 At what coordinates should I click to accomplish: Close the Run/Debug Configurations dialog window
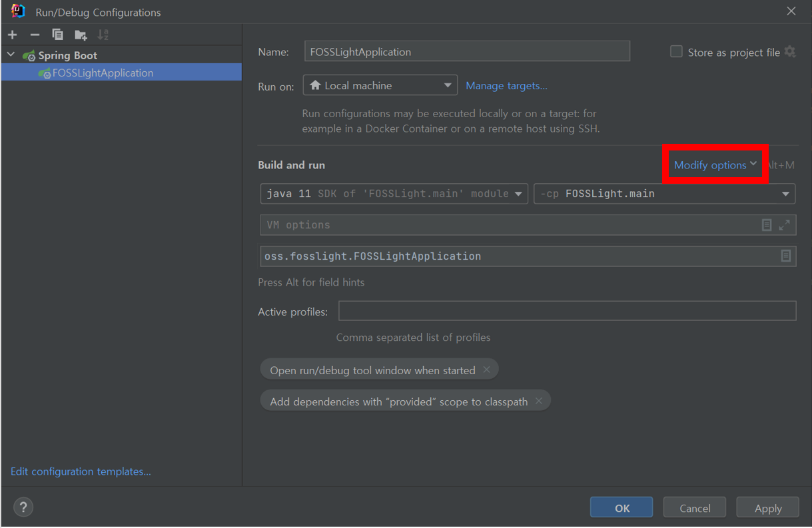point(791,11)
